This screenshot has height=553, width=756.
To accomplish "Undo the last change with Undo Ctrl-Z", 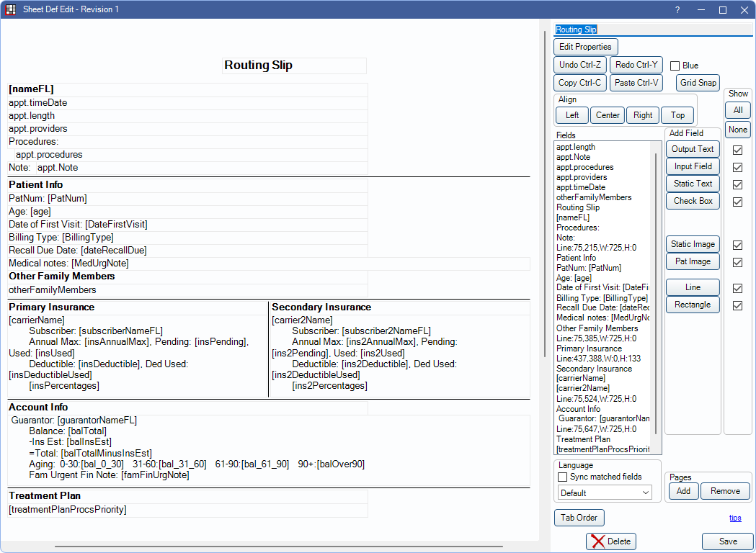I will click(x=579, y=64).
